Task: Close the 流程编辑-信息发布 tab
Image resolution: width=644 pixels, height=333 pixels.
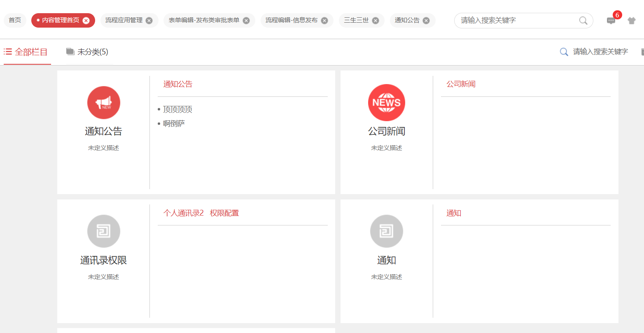Action: (x=324, y=21)
